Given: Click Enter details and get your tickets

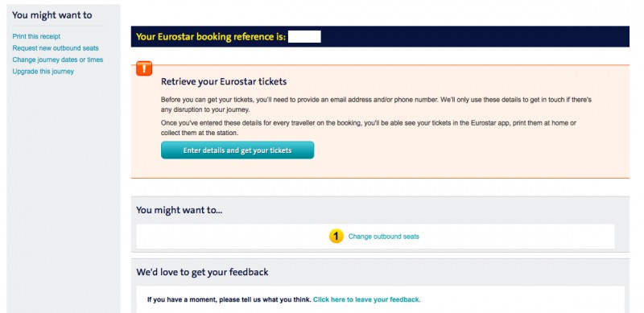Looking at the screenshot, I should click(237, 150).
